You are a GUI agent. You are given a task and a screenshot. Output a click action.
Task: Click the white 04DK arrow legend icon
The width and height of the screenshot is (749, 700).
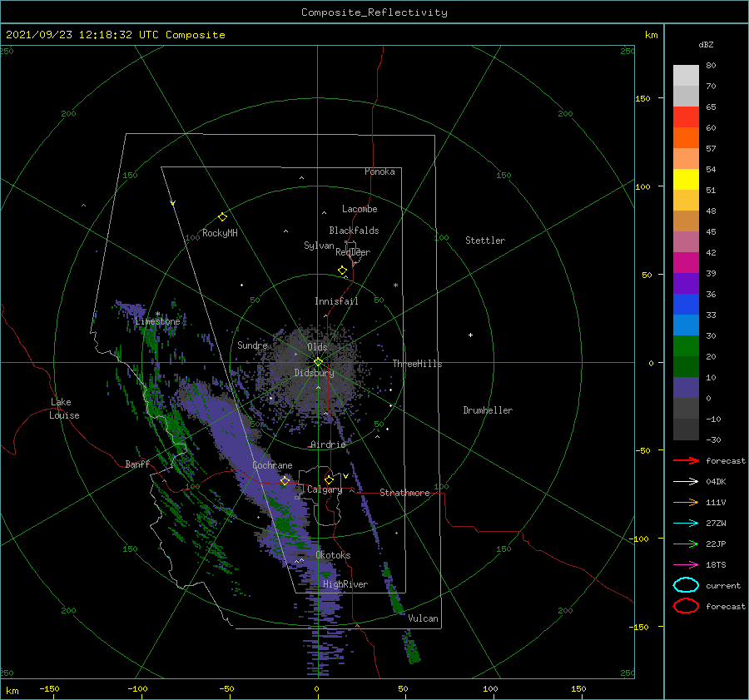coord(686,481)
